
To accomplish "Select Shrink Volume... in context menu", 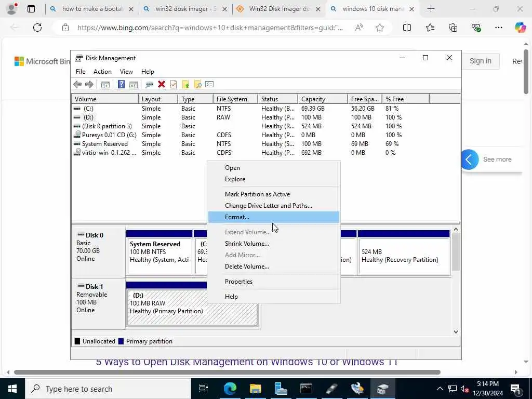I will 273,244.
